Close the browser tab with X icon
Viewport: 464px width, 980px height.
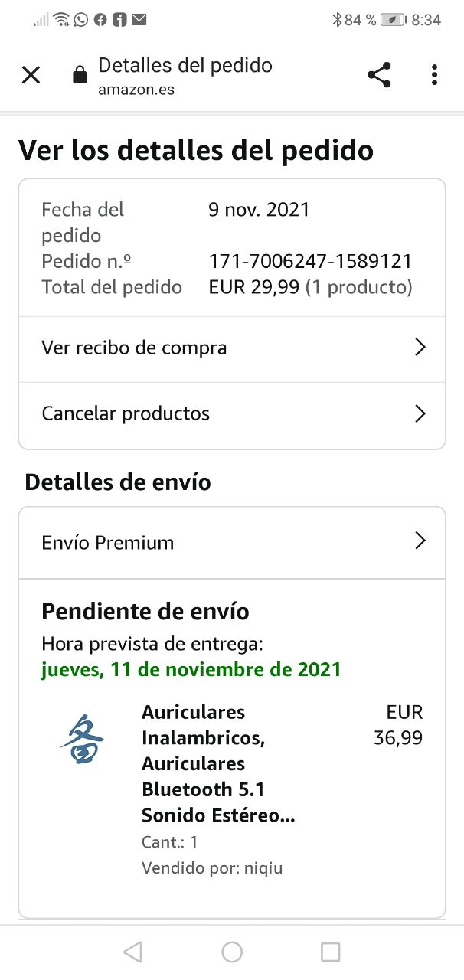click(31, 75)
